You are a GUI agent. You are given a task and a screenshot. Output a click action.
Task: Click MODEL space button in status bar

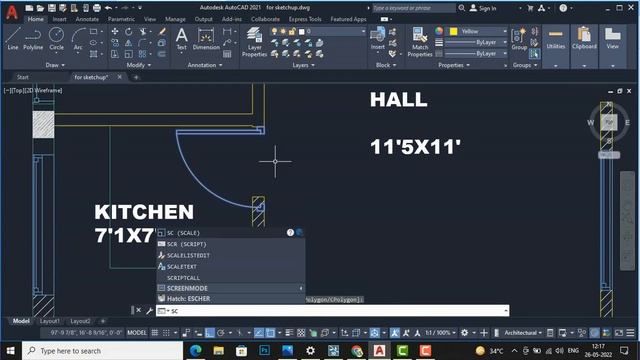point(137,333)
